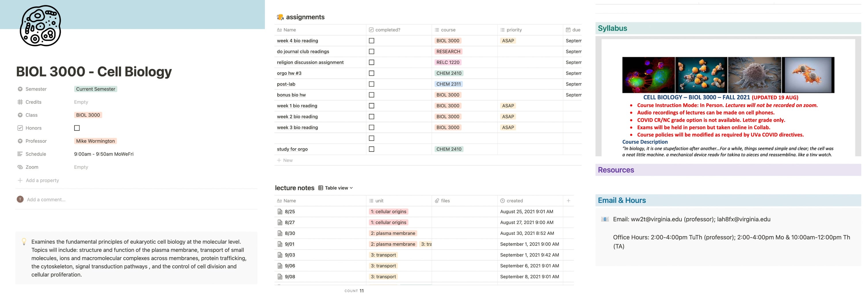Image resolution: width=868 pixels, height=295 pixels.
Task: Mark religion discussion assignment completed
Action: [371, 62]
